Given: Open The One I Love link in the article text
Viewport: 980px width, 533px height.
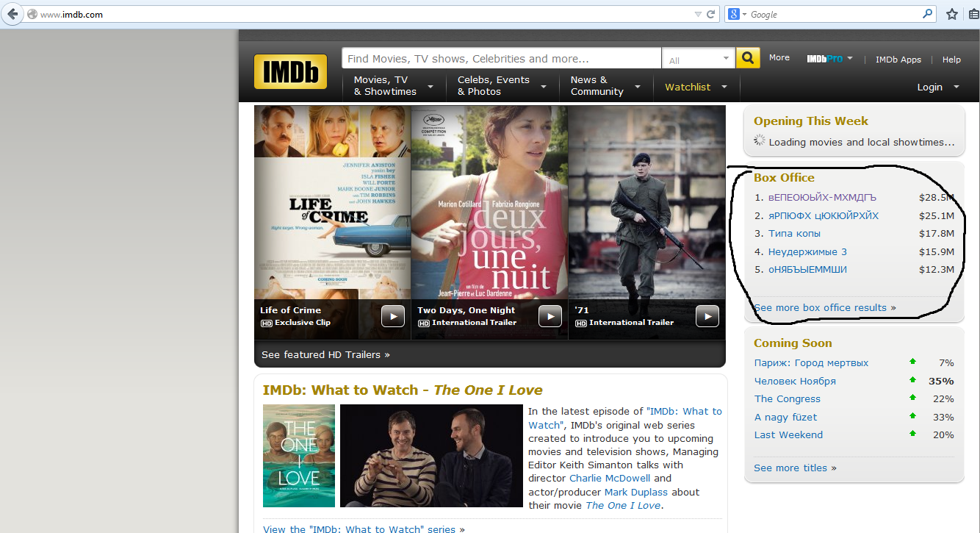Looking at the screenshot, I should pyautogui.click(x=623, y=506).
